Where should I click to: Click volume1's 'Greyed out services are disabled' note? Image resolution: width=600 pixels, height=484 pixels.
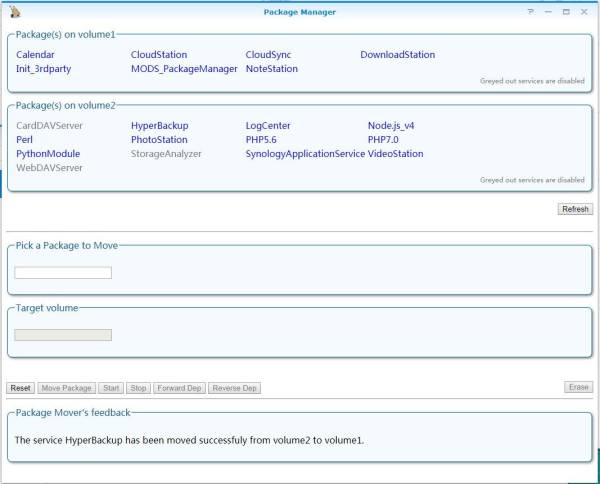tap(532, 81)
